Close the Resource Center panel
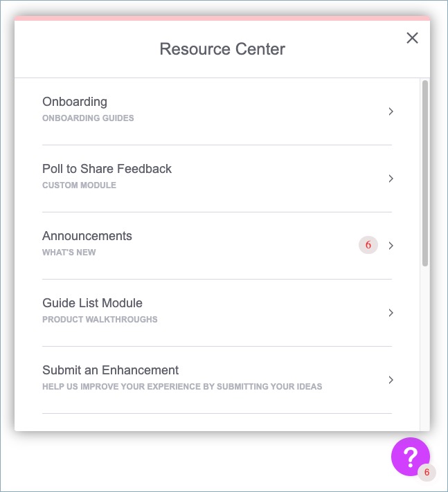This screenshot has height=492, width=448. pos(412,38)
